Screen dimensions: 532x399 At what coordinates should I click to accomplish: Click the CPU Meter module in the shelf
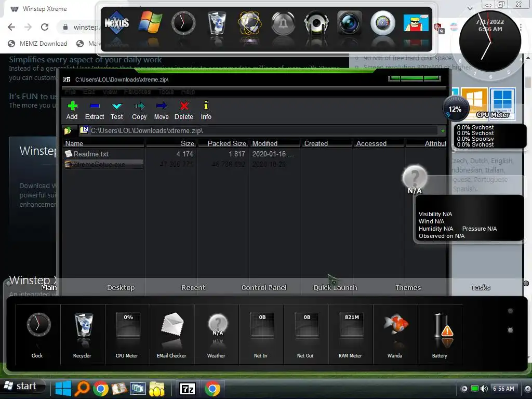tap(128, 334)
